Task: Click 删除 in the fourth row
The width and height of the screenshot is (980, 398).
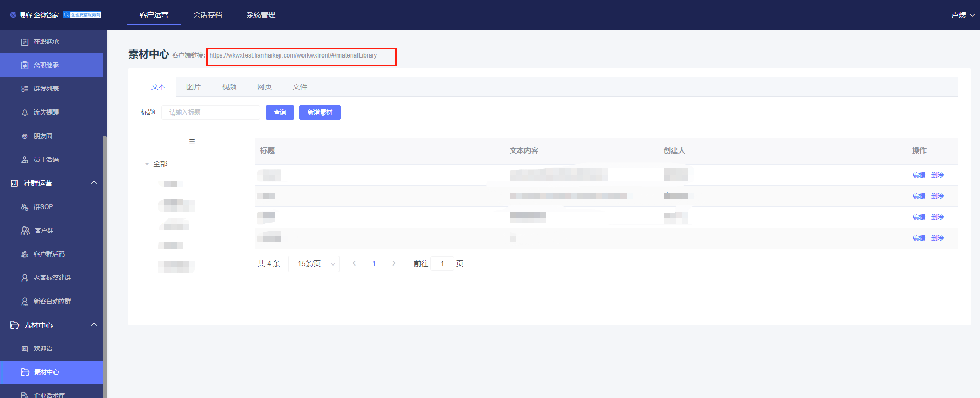Action: [937, 238]
